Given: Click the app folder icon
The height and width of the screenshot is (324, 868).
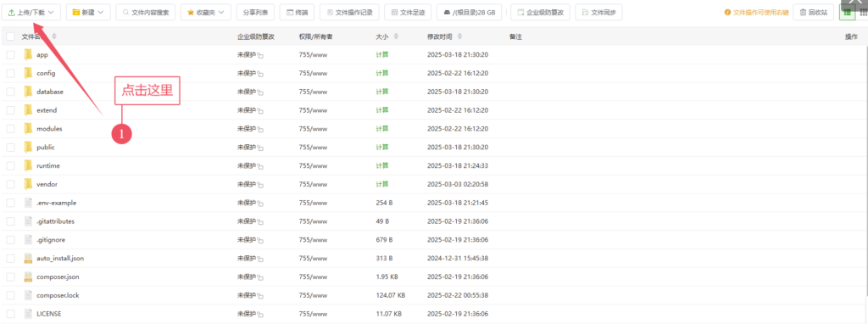Looking at the screenshot, I should 29,55.
